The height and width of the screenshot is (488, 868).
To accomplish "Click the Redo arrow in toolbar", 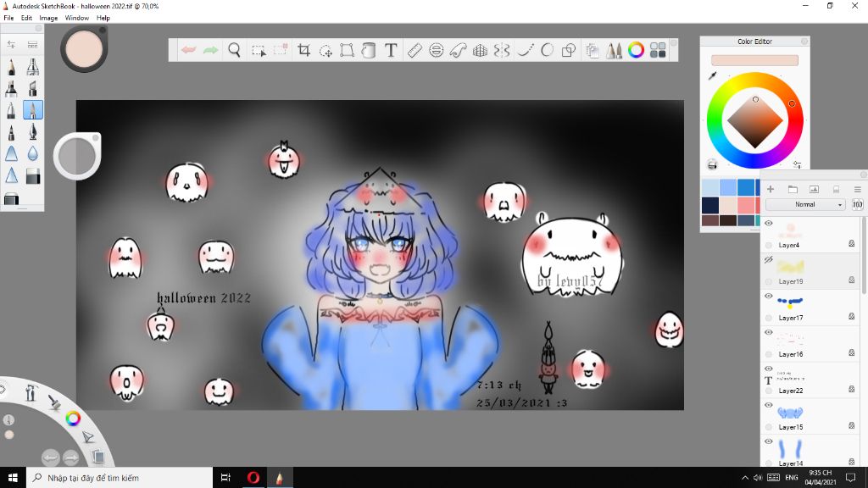I will 211,50.
